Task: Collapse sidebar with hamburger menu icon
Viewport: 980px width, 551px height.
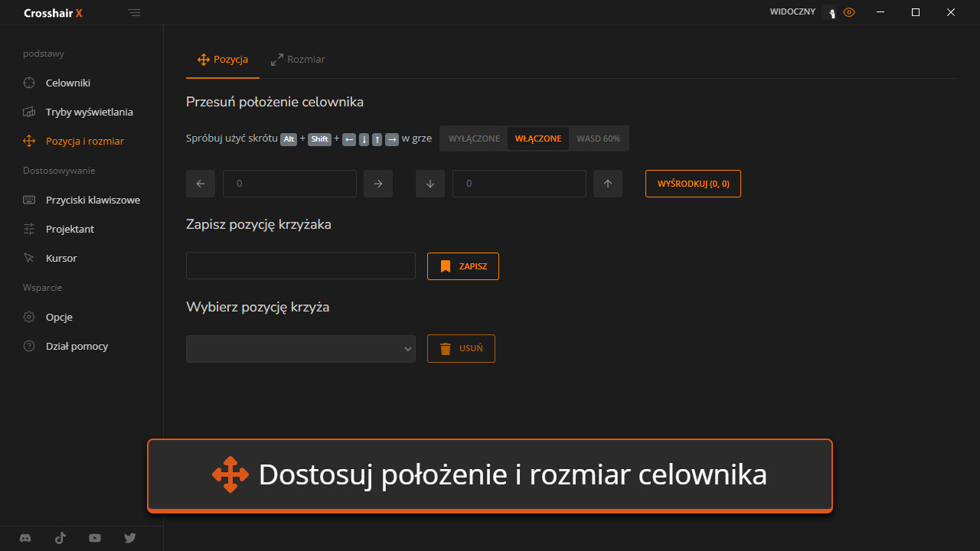Action: [x=135, y=13]
